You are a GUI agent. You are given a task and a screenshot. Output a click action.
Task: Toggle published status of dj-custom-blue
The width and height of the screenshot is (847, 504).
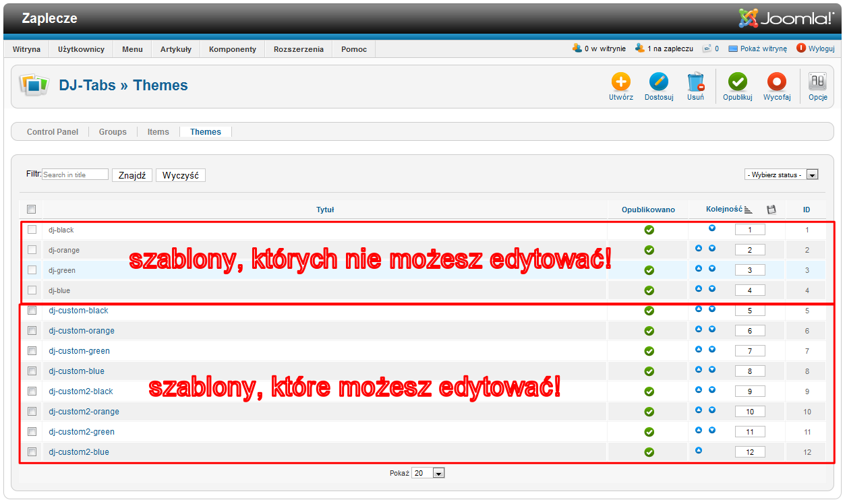649,371
